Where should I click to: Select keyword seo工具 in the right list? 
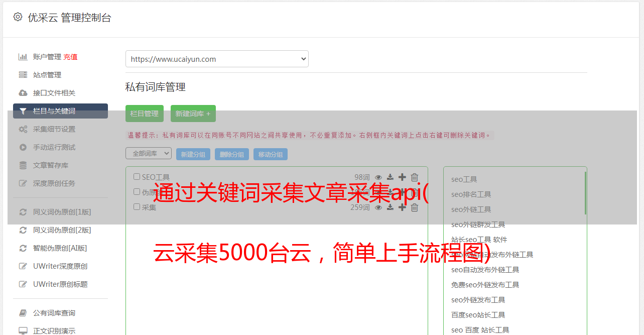point(464,179)
